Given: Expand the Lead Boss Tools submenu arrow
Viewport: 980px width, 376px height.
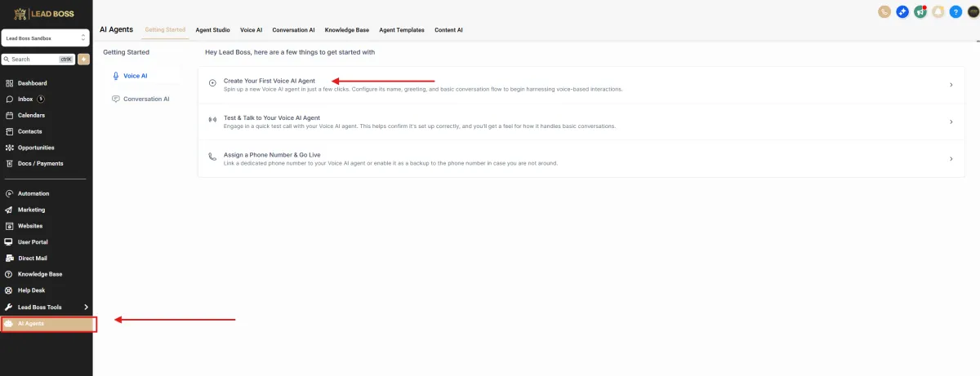Looking at the screenshot, I should click(x=86, y=307).
